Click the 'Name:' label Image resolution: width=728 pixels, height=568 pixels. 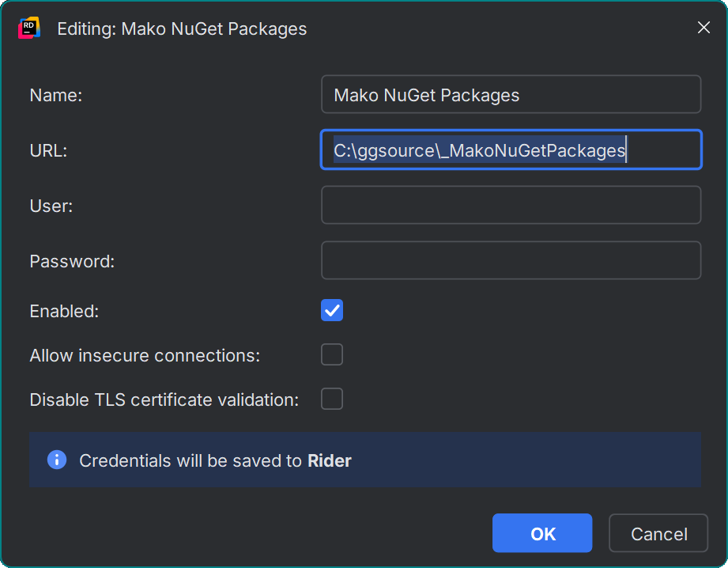56,95
